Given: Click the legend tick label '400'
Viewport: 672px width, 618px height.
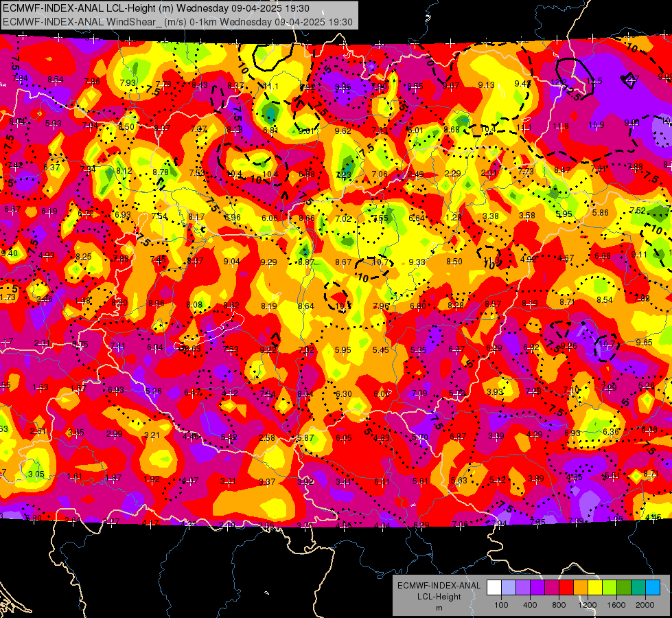Looking at the screenshot, I should point(530,605).
